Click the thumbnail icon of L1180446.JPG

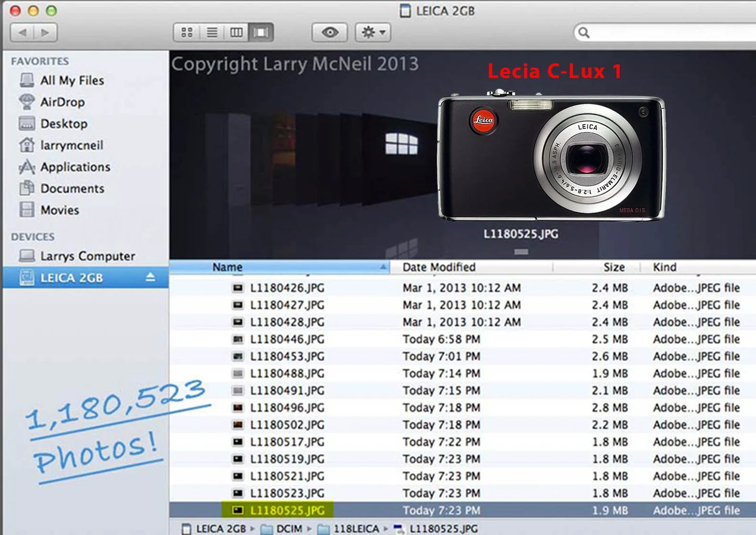tap(238, 339)
